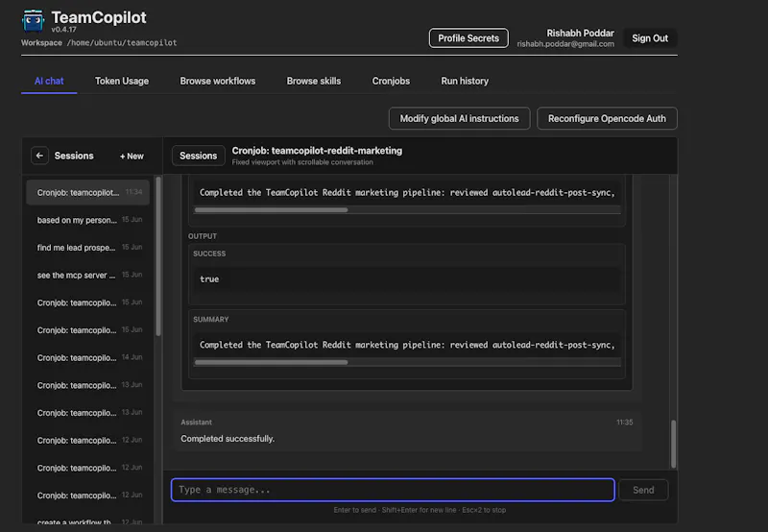This screenshot has height=532, width=768.
Task: Sign out of the account
Action: click(650, 38)
